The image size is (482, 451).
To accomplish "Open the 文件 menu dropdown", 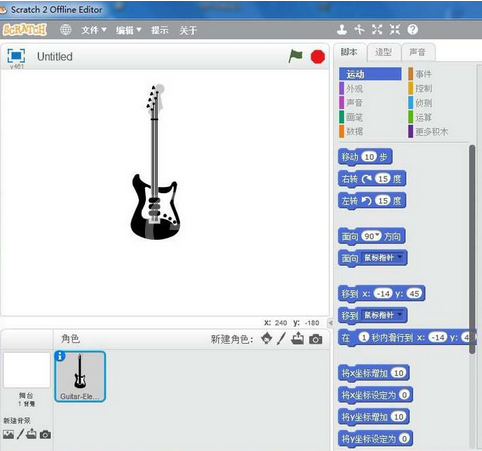I will [x=94, y=30].
